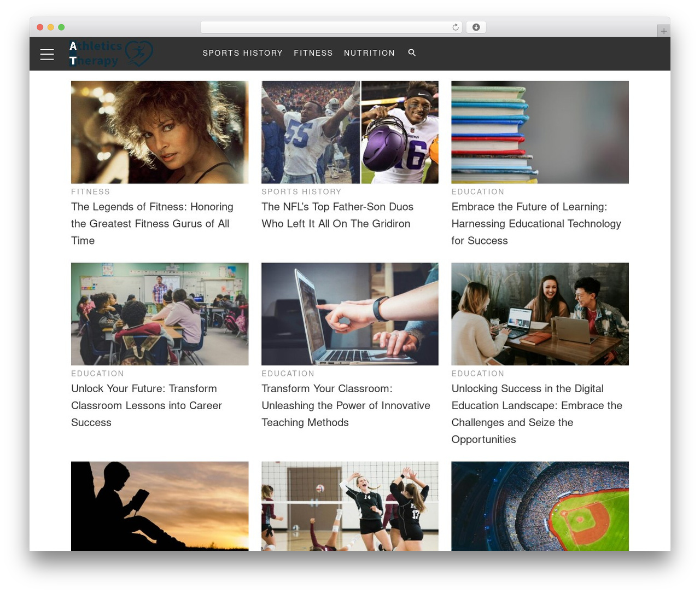Image resolution: width=700 pixels, height=593 pixels.
Task: Click EDUCATION label above Unlocking Success
Action: tap(478, 373)
